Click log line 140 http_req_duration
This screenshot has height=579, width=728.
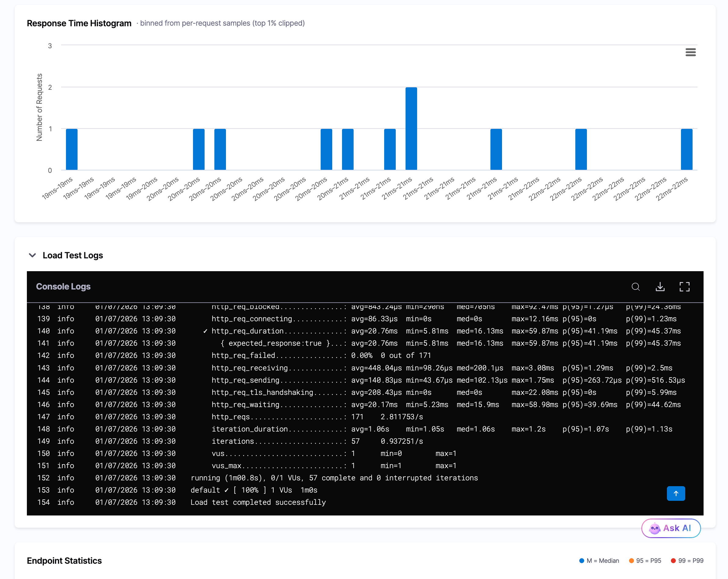coord(365,331)
